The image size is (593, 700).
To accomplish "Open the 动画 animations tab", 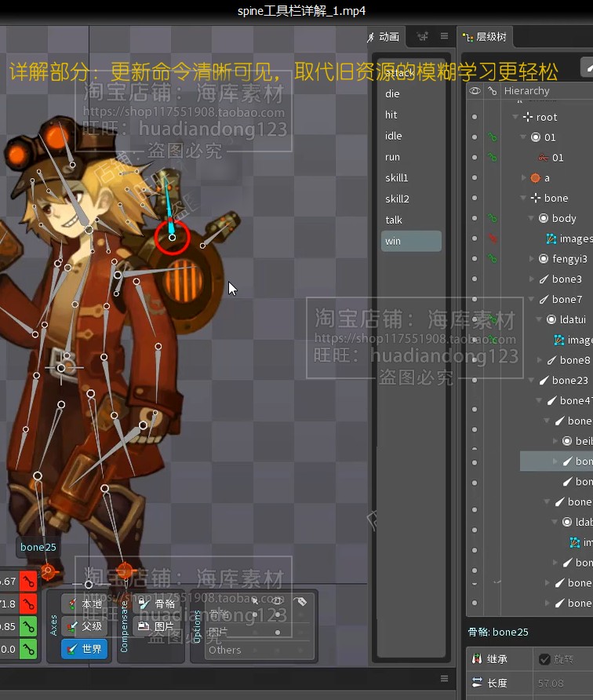I will pos(384,37).
